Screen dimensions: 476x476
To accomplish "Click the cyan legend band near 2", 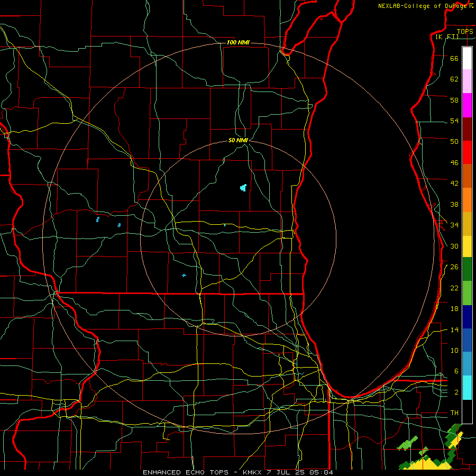I will tap(467, 388).
